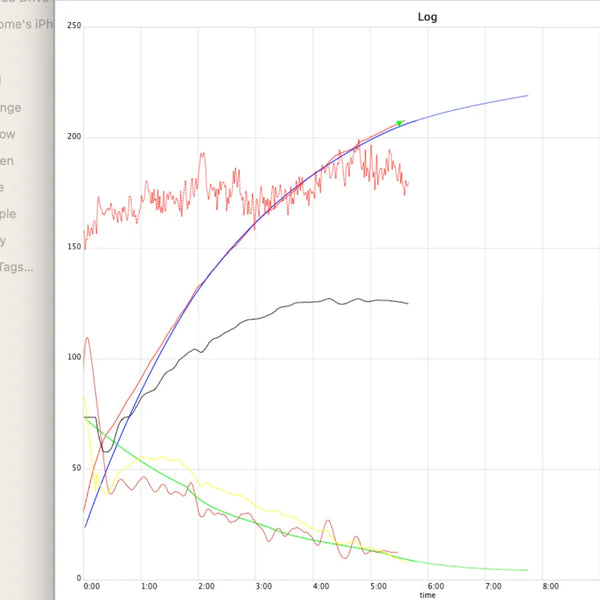
Task: Click the green triangle marker on the curve
Action: point(400,124)
